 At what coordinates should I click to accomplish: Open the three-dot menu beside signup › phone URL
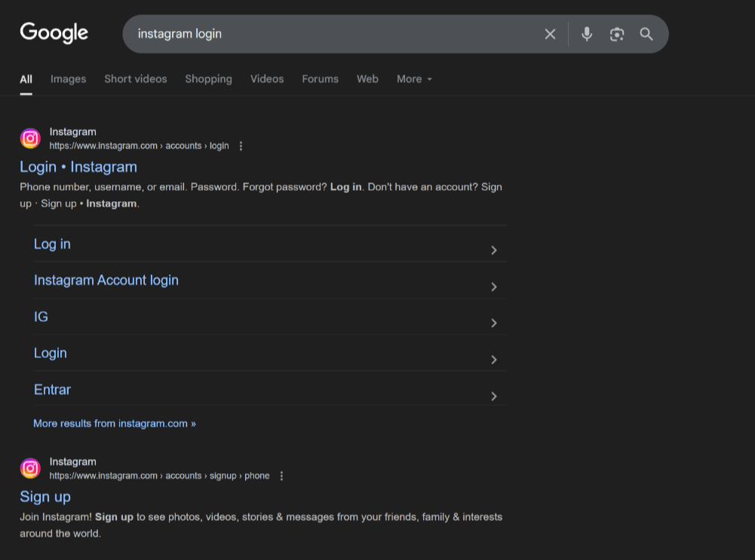(281, 476)
